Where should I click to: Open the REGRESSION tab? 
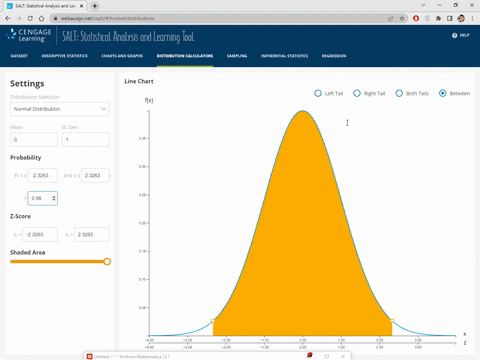point(334,56)
